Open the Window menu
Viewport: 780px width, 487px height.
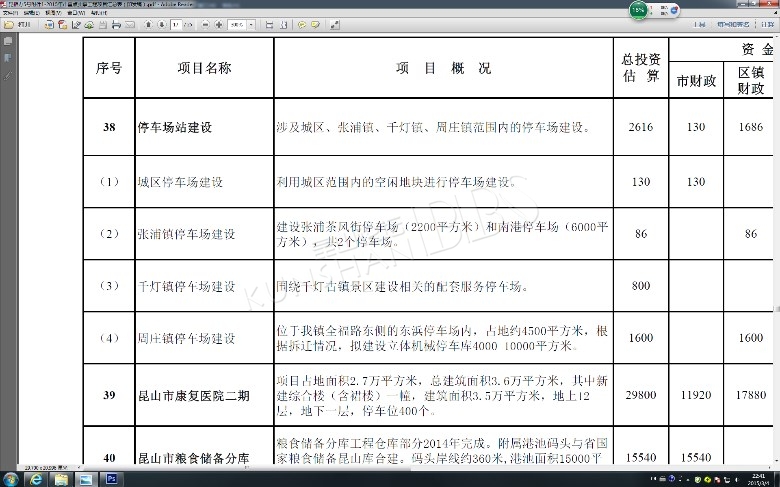point(76,12)
